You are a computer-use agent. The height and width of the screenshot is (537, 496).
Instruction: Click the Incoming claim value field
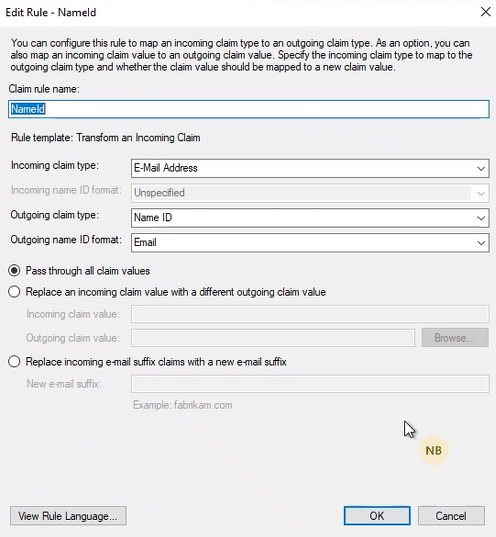click(x=310, y=314)
